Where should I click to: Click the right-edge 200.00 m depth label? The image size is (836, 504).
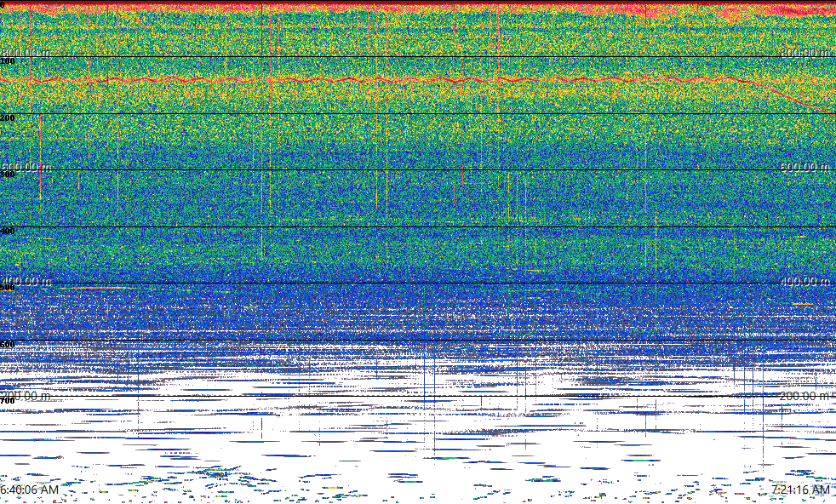(805, 396)
